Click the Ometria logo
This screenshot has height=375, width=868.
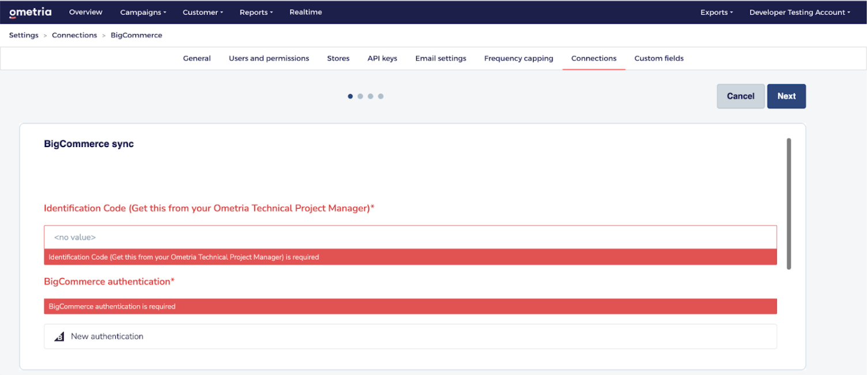[30, 12]
